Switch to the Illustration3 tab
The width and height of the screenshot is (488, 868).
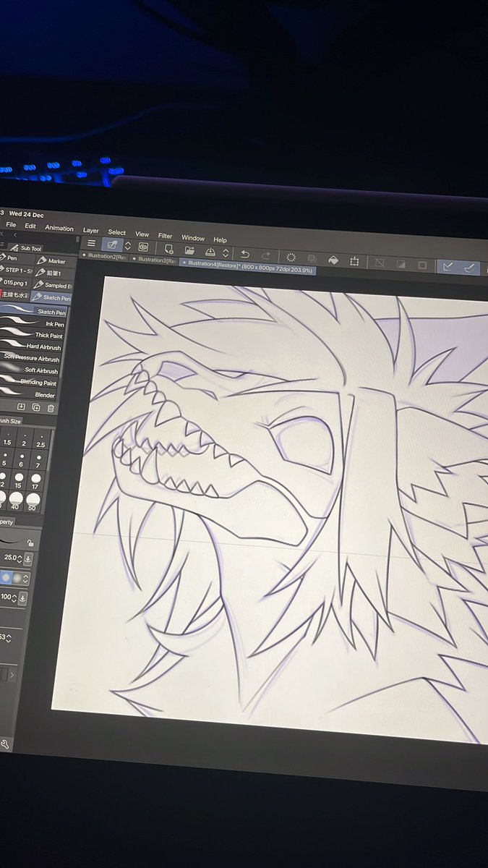pos(154,260)
